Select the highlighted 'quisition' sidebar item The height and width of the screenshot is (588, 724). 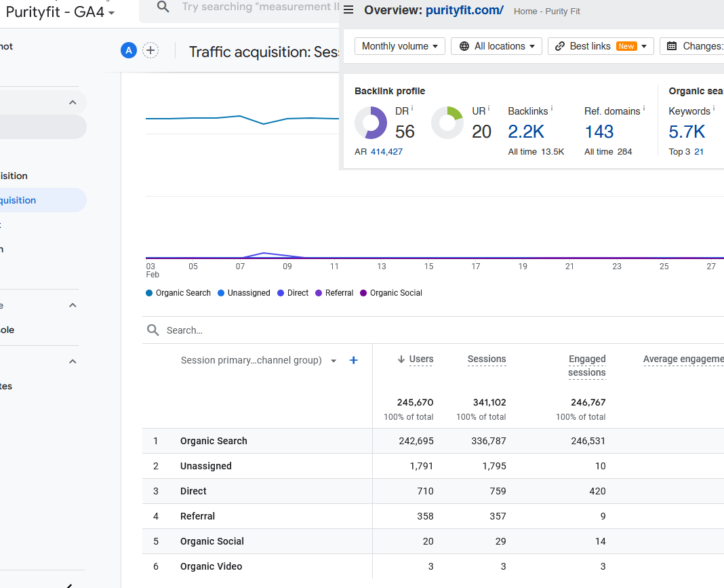tap(43, 200)
